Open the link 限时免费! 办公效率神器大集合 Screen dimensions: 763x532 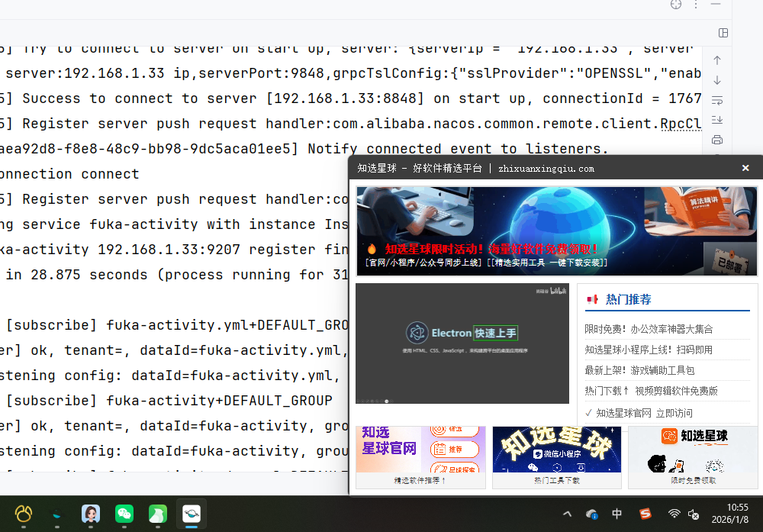(649, 329)
